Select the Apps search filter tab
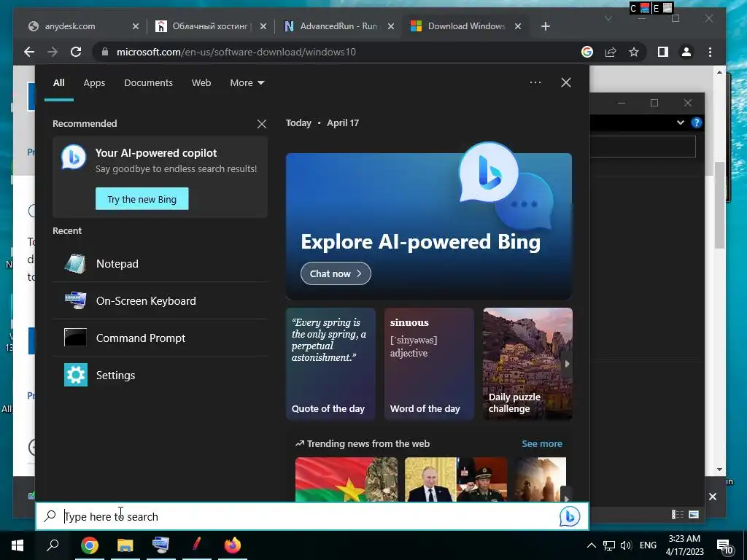The width and height of the screenshot is (747, 560). pyautogui.click(x=94, y=83)
